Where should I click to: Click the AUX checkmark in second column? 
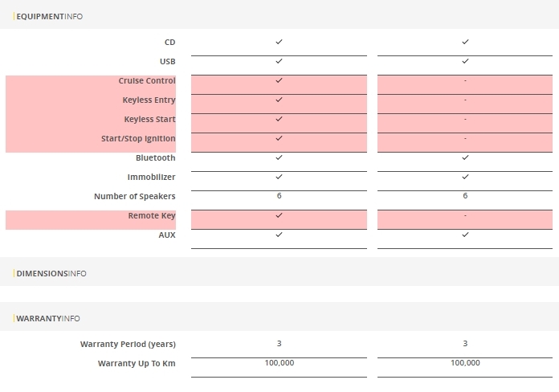tap(465, 235)
